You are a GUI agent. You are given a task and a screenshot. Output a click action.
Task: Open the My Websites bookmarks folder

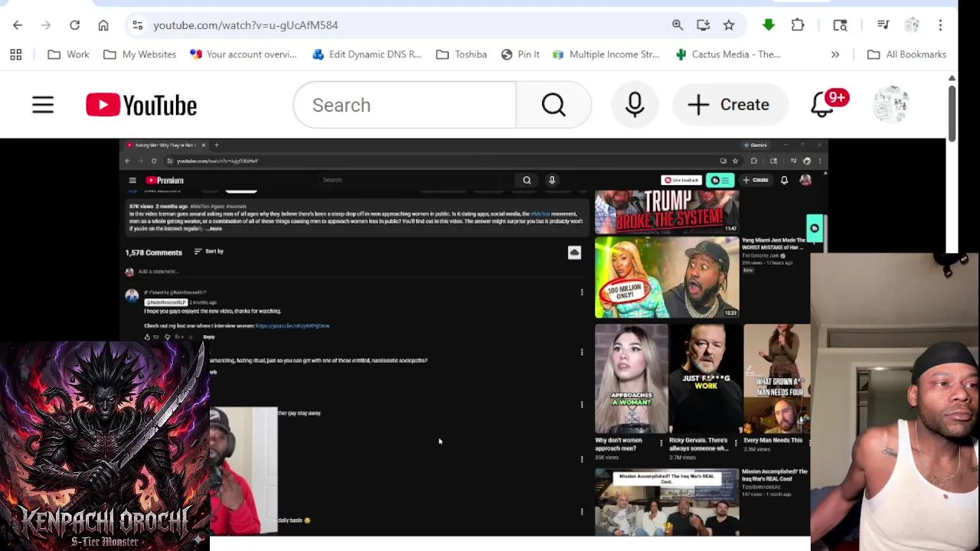139,54
